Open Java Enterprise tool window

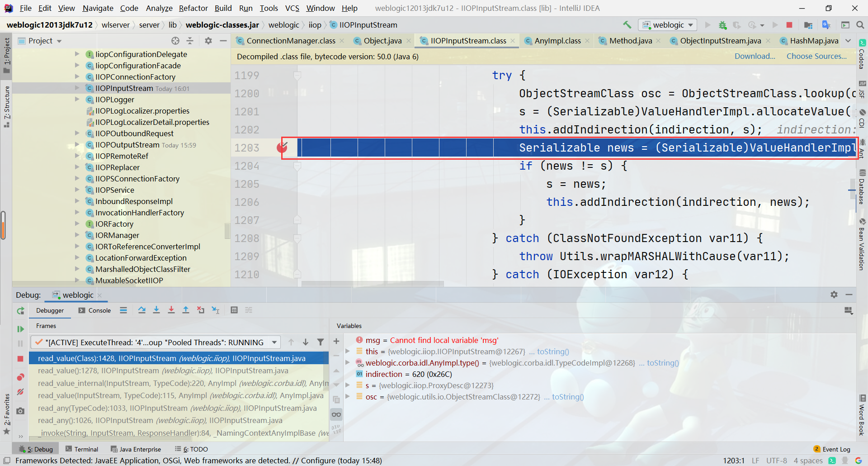pyautogui.click(x=136, y=449)
